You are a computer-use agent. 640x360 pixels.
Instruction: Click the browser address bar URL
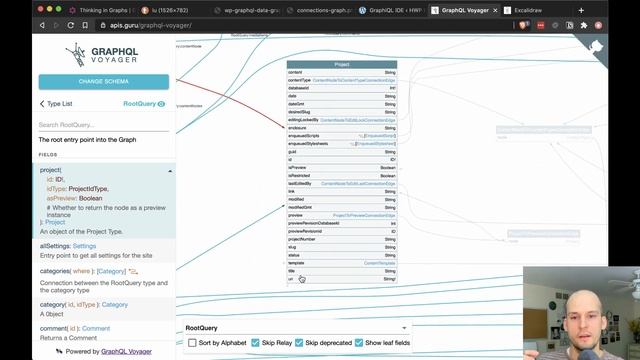151,25
